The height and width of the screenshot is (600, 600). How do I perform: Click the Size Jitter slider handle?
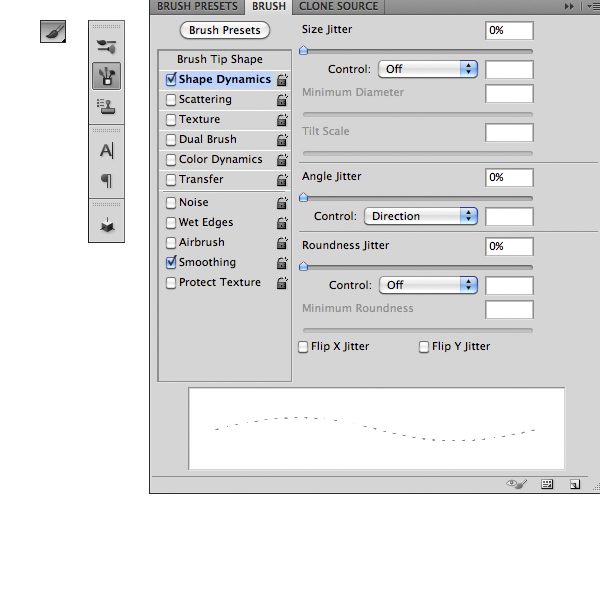(303, 50)
